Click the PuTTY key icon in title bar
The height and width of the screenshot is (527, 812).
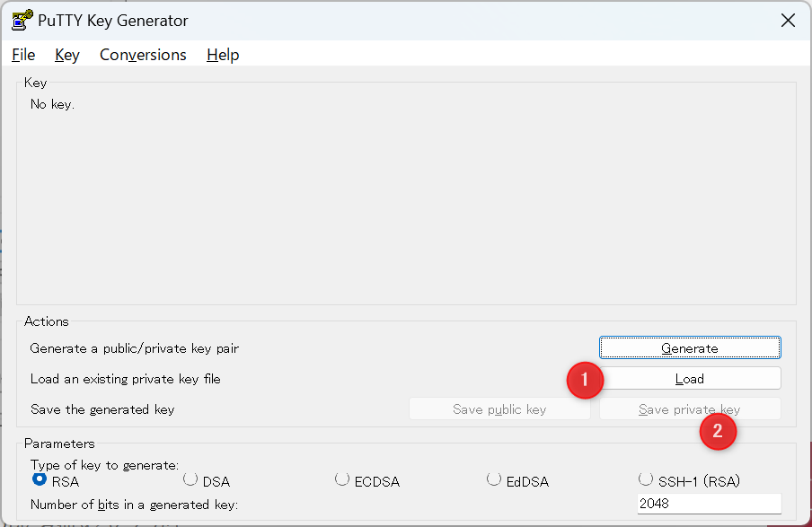coord(22,20)
